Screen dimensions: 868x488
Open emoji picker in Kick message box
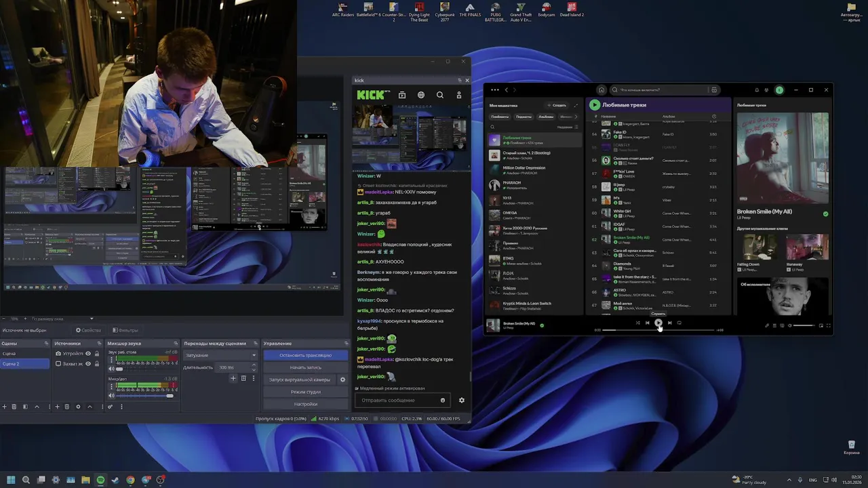[443, 400]
